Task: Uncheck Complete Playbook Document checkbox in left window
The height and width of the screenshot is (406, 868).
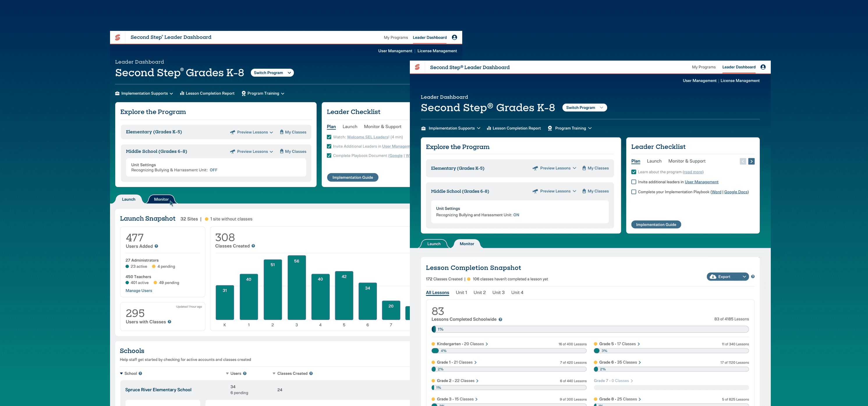Action: pyautogui.click(x=329, y=156)
